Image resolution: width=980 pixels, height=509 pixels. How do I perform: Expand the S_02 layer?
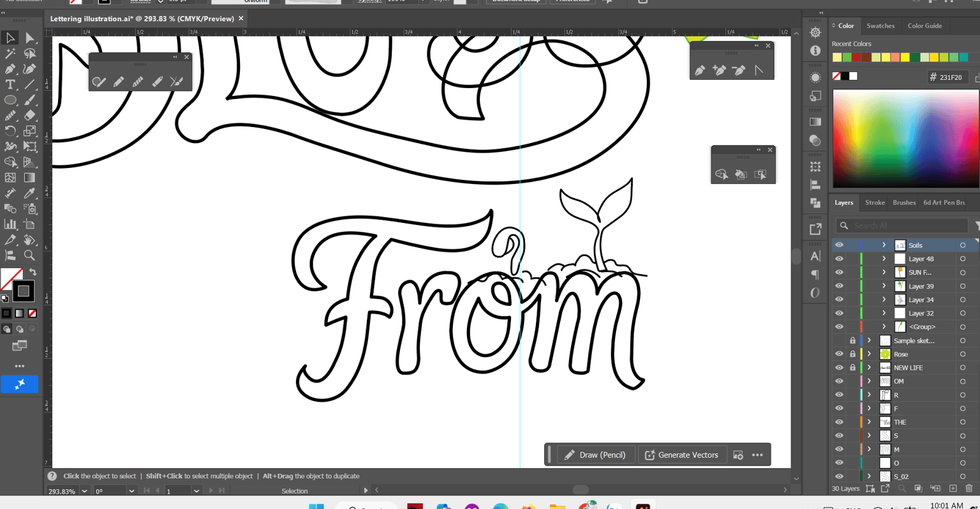pyautogui.click(x=869, y=476)
